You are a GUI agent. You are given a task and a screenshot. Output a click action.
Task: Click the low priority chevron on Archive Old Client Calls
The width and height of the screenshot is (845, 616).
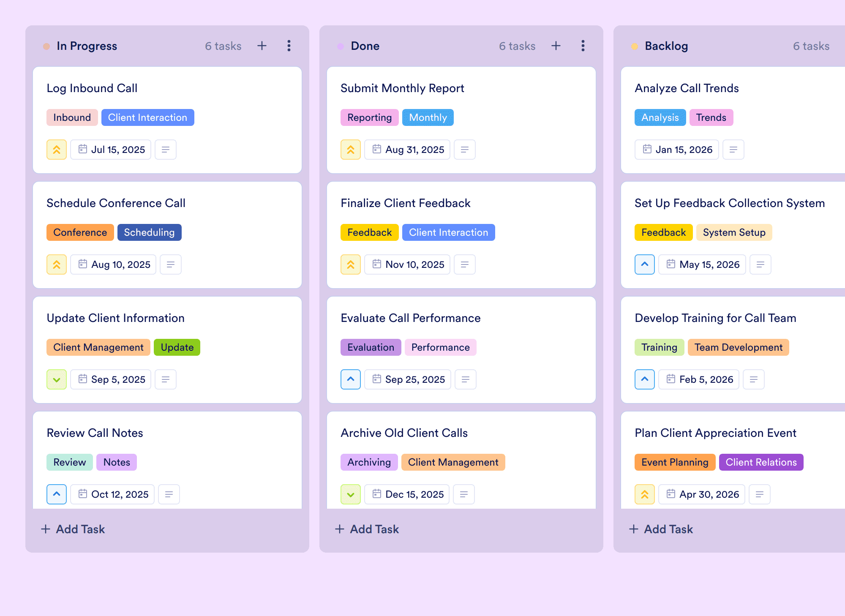point(351,494)
